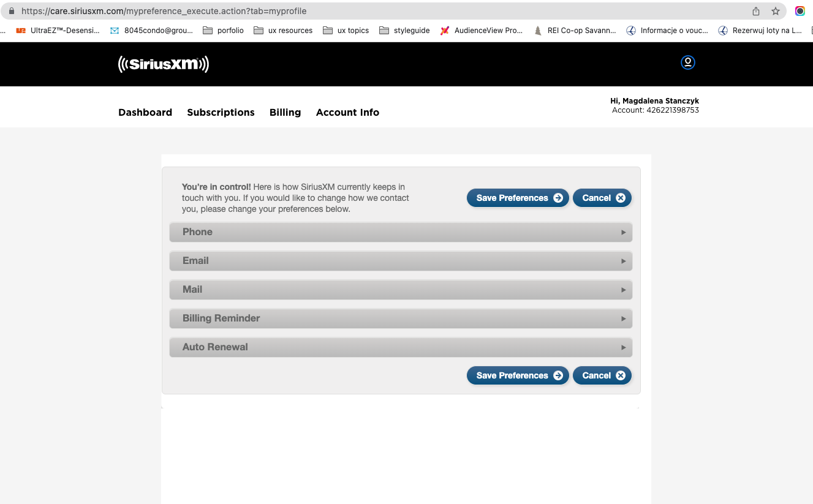Open the ux topics bookmarks folder
Screen dimensions: 813x504
[346, 30]
